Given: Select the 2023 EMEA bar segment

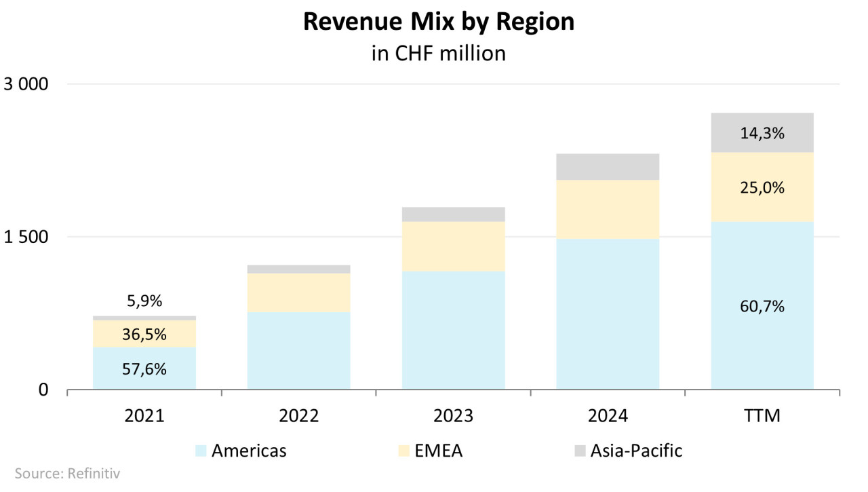Looking at the screenshot, I should (454, 246).
